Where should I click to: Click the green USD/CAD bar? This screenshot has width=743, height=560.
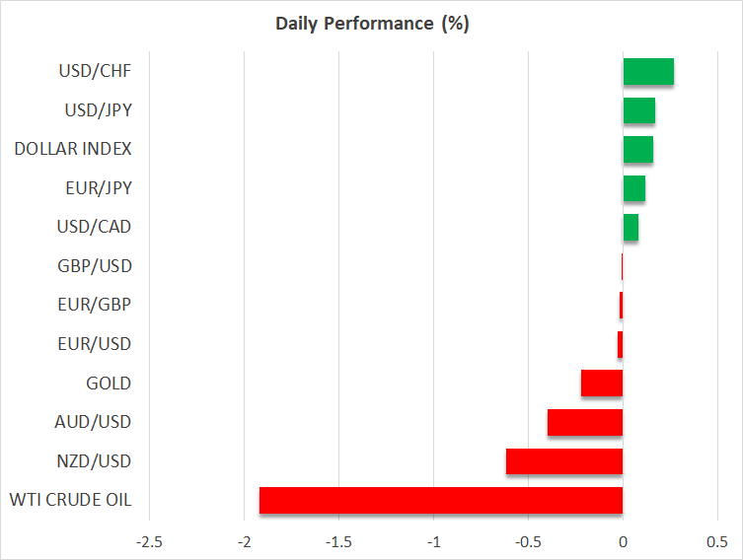[631, 228]
